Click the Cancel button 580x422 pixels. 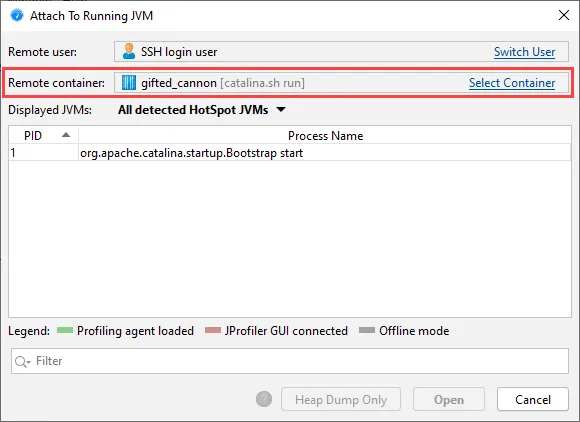click(533, 399)
